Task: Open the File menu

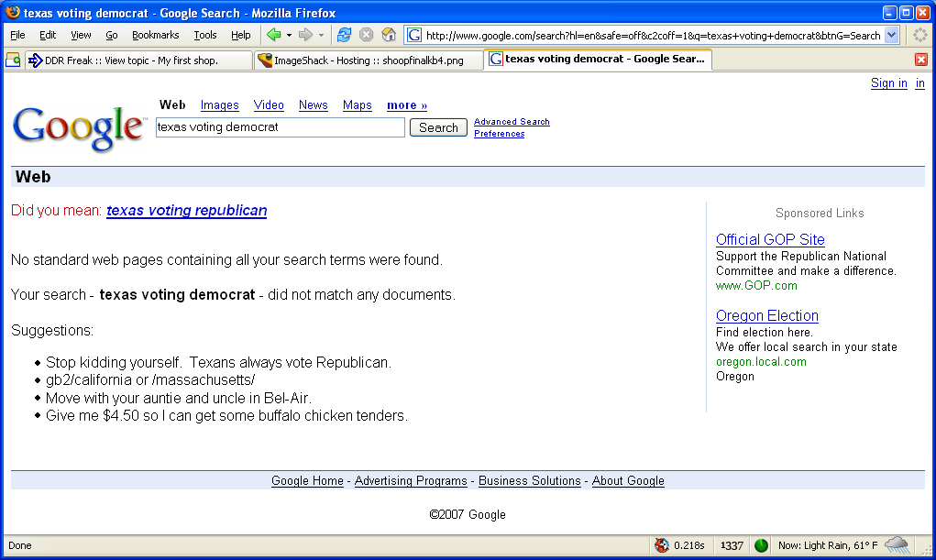Action: (x=17, y=35)
